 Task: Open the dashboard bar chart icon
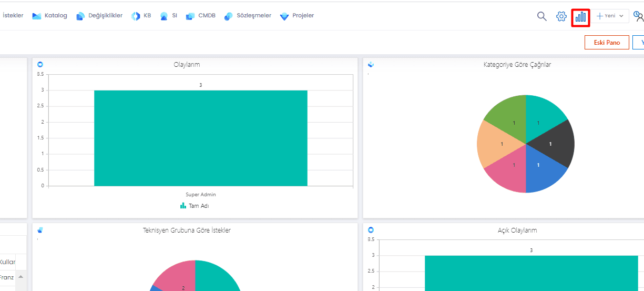(x=580, y=16)
